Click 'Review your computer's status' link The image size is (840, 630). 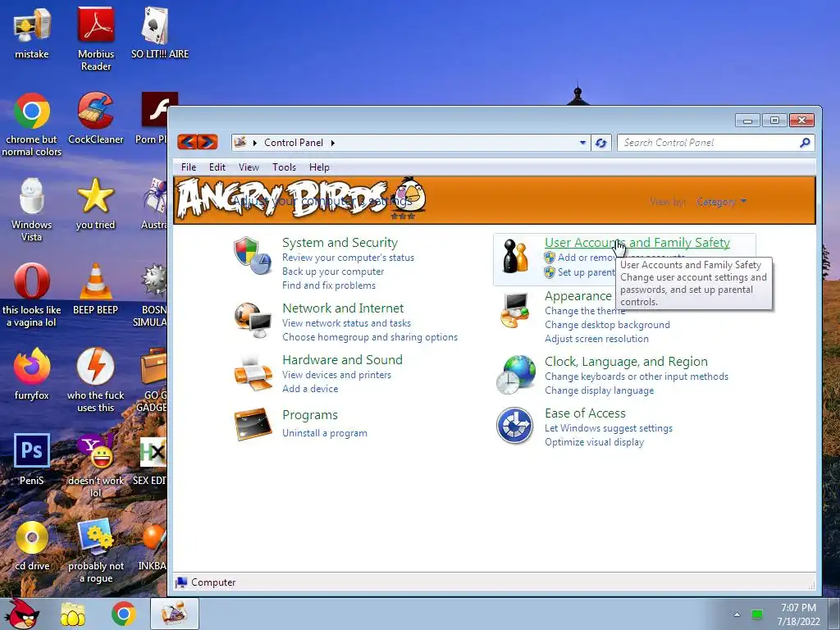[x=348, y=258]
